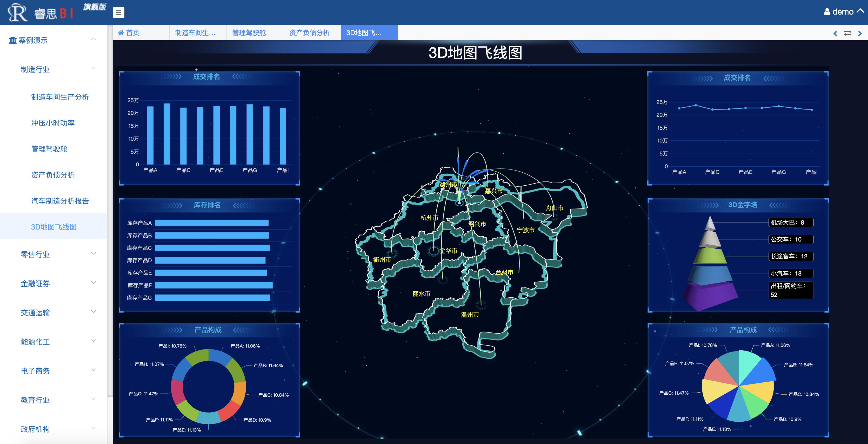
Task: Click the 案例演示 bank building icon
Action: click(x=12, y=41)
